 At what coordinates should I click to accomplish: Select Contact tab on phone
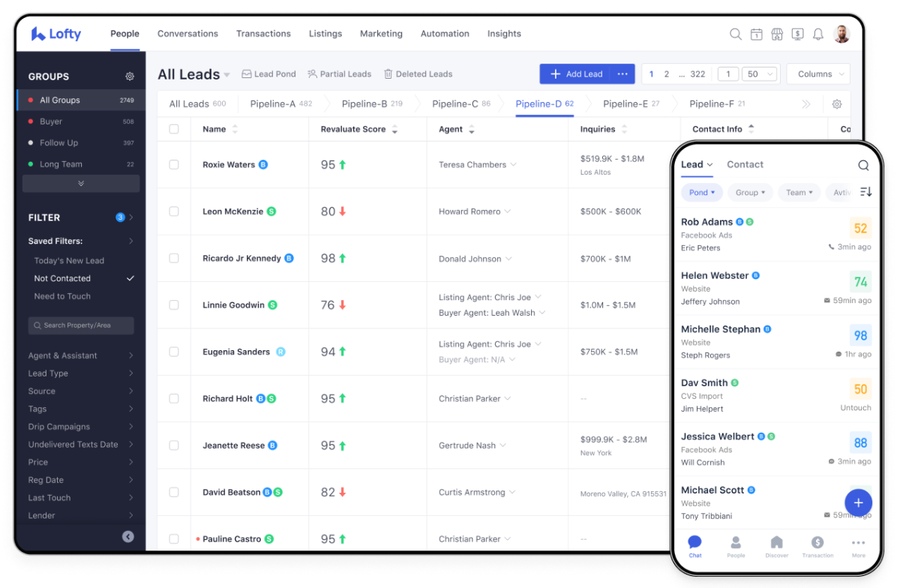click(745, 164)
